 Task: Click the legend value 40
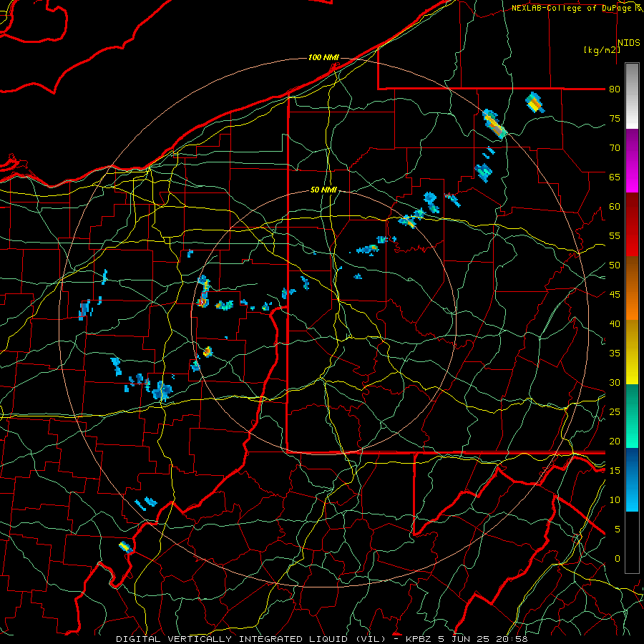[x=615, y=323]
